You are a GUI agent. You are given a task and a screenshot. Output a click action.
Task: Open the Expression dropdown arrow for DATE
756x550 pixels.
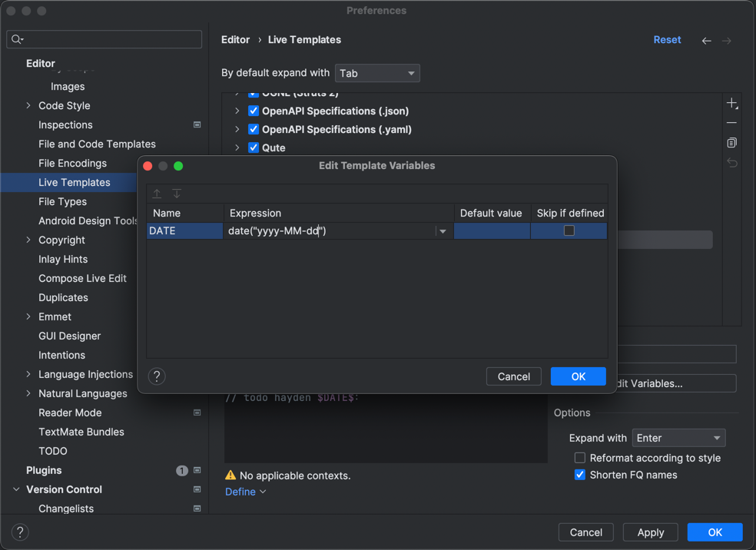[x=443, y=231]
